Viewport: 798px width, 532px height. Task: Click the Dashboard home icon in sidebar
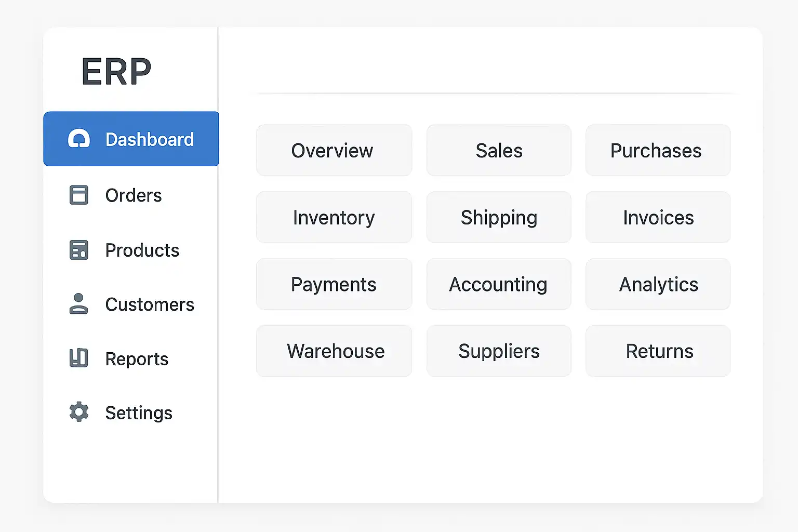[x=79, y=139]
